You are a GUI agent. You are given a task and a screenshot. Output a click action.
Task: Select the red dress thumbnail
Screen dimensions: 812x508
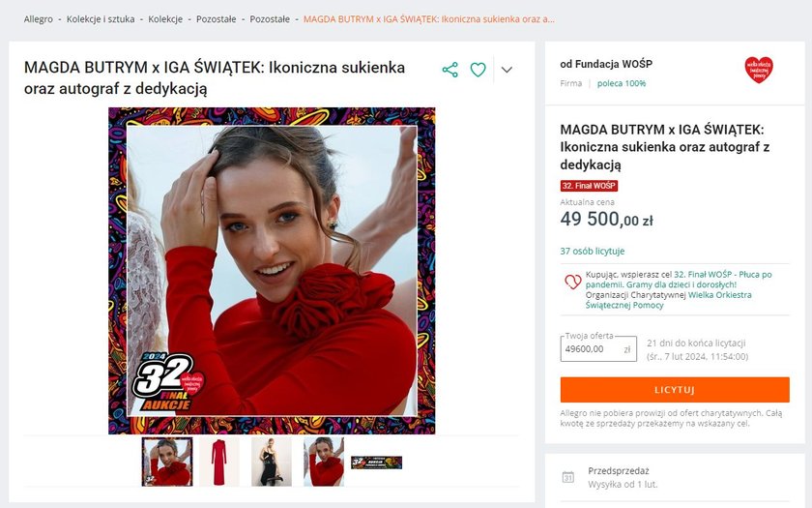219,462
